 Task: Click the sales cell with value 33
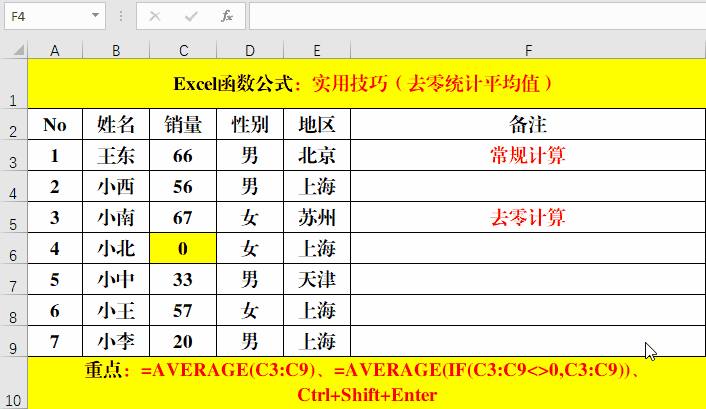pyautogui.click(x=183, y=280)
